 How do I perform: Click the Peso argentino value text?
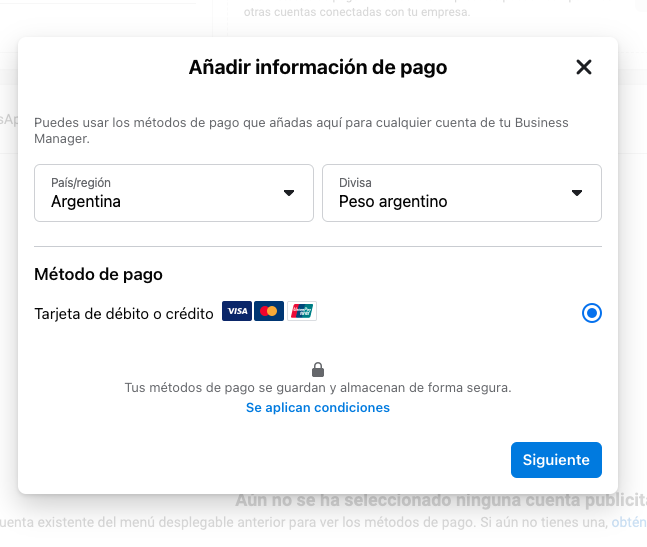point(393,201)
